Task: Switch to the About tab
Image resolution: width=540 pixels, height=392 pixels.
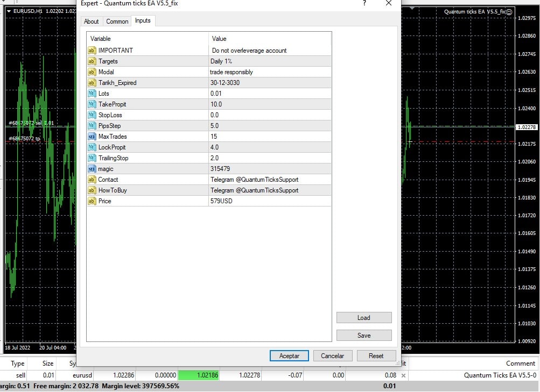Action: click(x=92, y=22)
